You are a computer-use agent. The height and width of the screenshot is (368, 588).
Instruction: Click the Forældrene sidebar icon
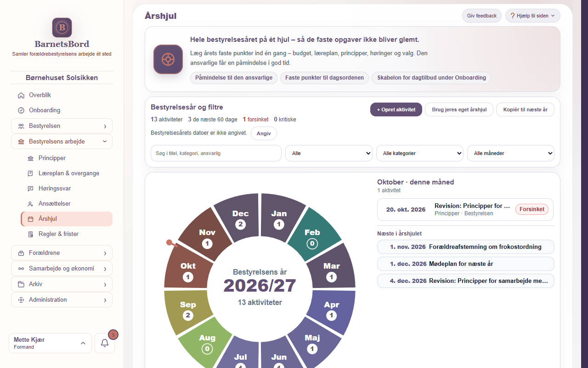pos(21,253)
